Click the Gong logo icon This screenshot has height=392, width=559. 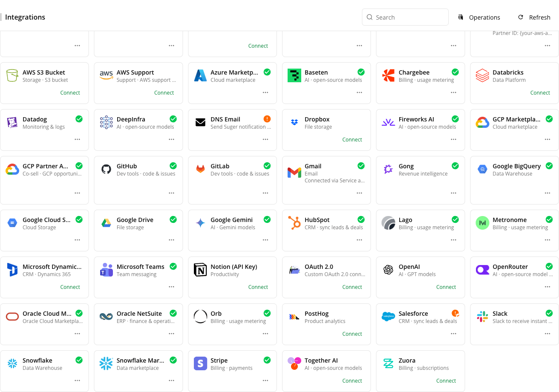click(x=388, y=170)
